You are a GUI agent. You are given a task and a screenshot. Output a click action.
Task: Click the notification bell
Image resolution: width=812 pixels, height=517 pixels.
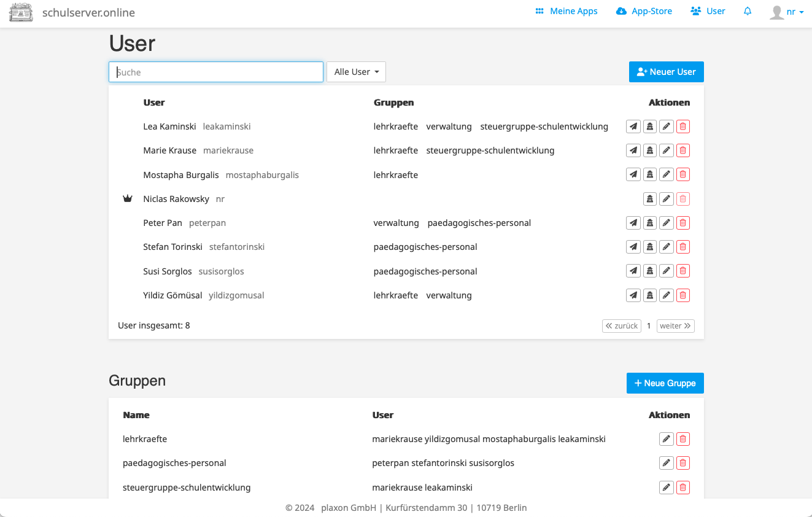pos(747,11)
